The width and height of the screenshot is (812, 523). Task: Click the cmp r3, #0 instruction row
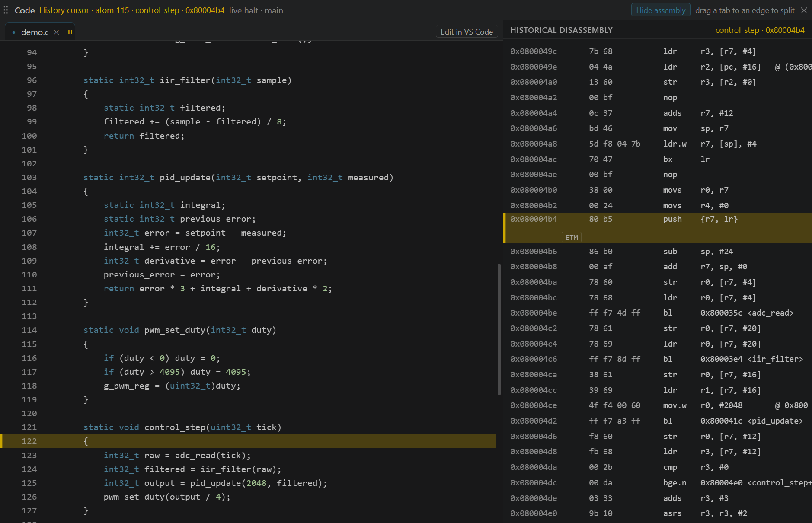658,467
